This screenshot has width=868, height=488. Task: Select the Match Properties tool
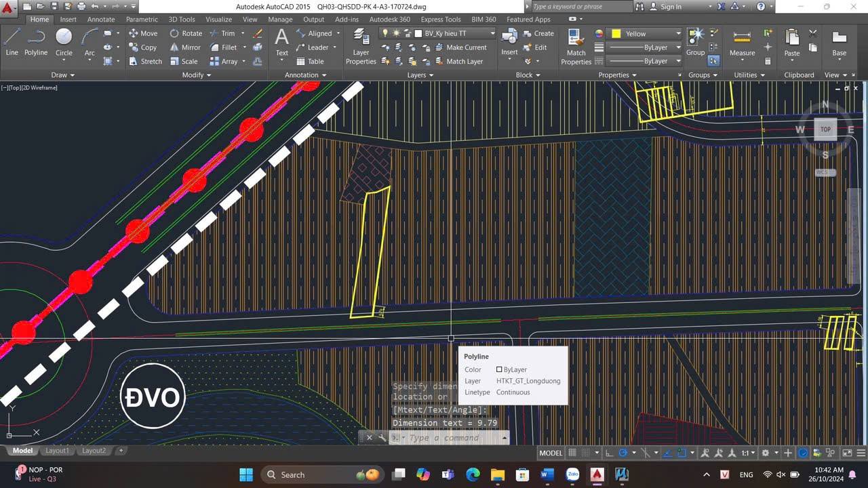coord(575,44)
